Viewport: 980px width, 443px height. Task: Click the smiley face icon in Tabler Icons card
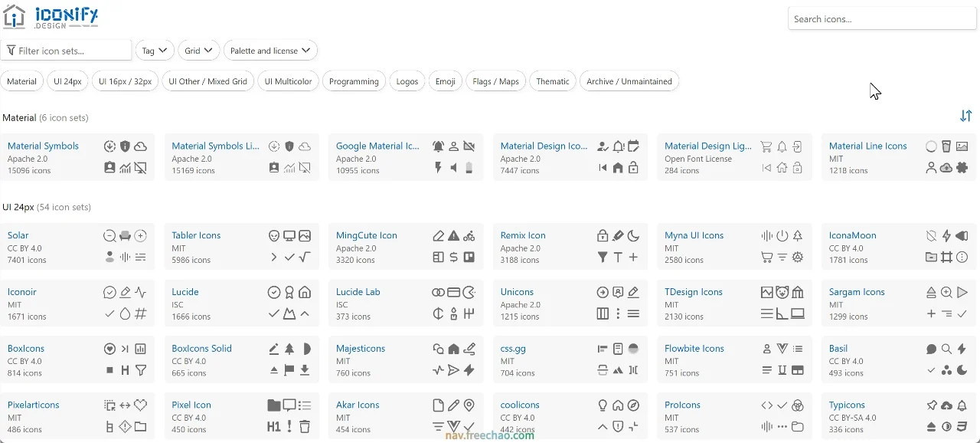point(274,236)
